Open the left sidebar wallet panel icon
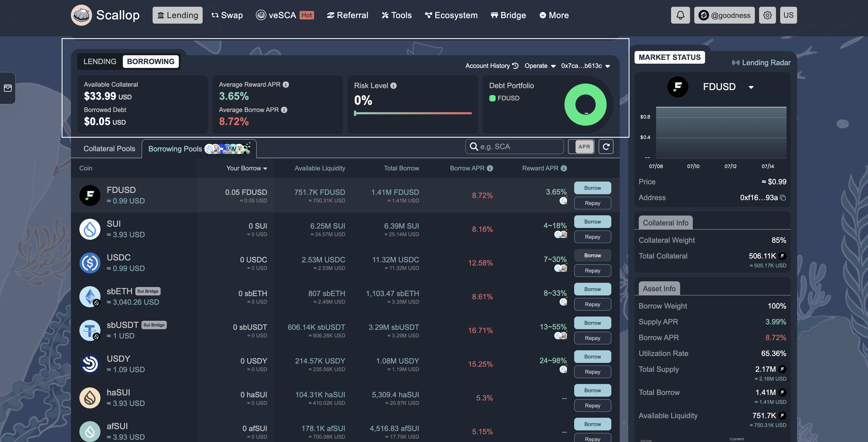 (x=8, y=88)
